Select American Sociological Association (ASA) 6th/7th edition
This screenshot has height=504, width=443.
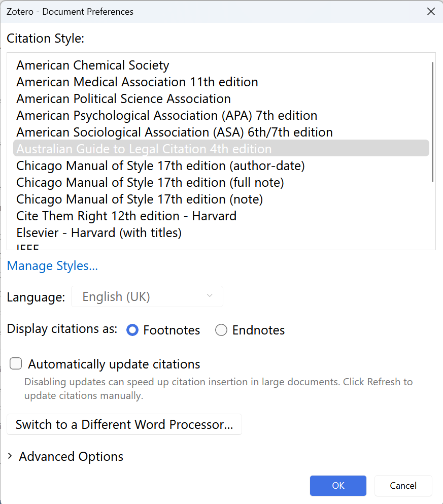221,132
